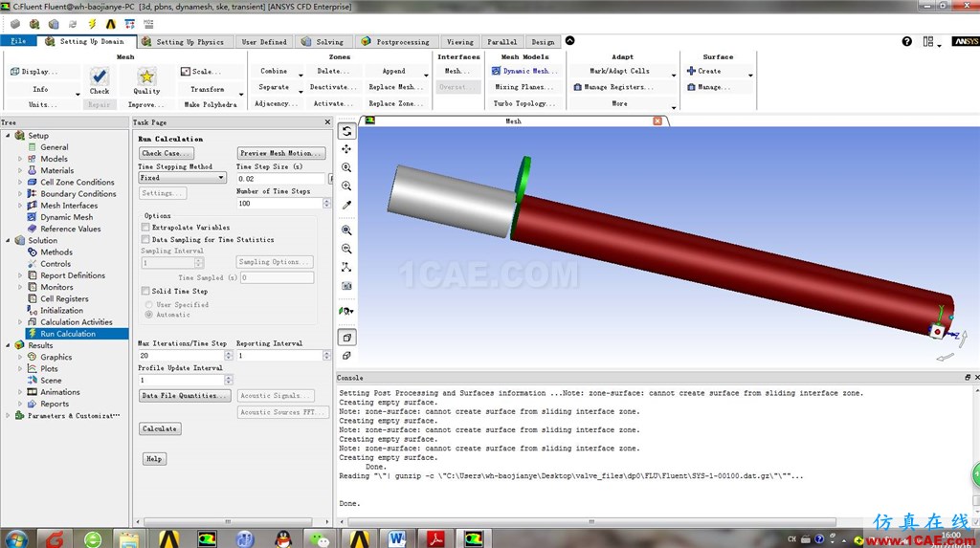Viewport: 980px width, 548px height.
Task: Select the User Specified radio button
Action: (x=148, y=304)
